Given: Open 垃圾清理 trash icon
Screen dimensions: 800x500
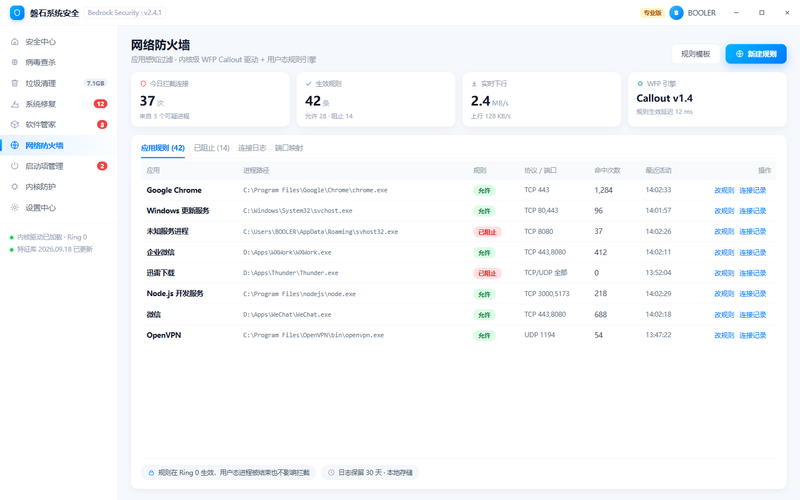Looking at the screenshot, I should tap(15, 83).
